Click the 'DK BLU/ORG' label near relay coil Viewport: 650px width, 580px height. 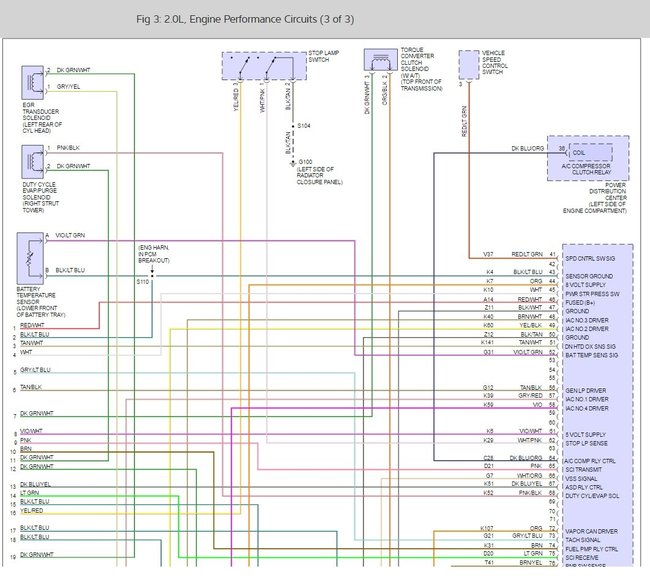tap(527, 148)
